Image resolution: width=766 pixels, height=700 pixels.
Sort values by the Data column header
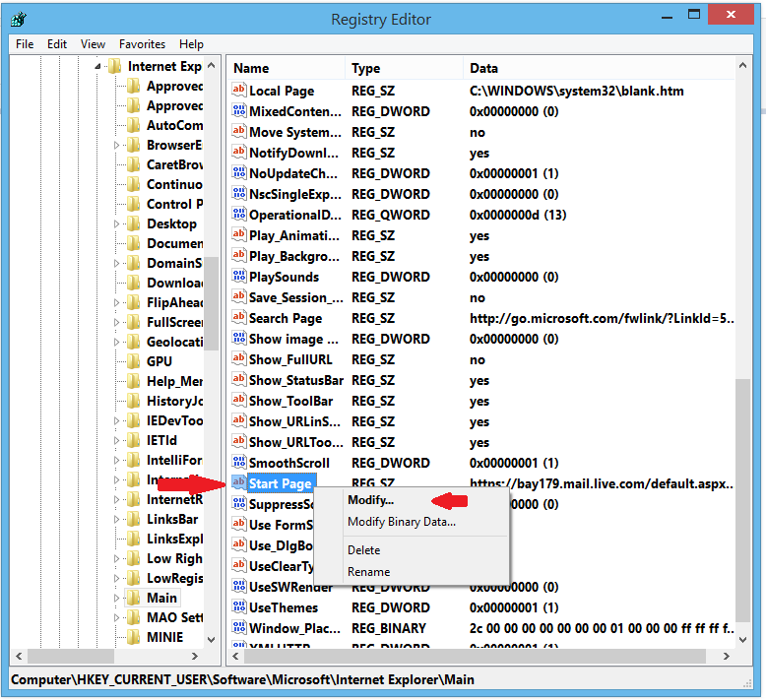tap(599, 68)
